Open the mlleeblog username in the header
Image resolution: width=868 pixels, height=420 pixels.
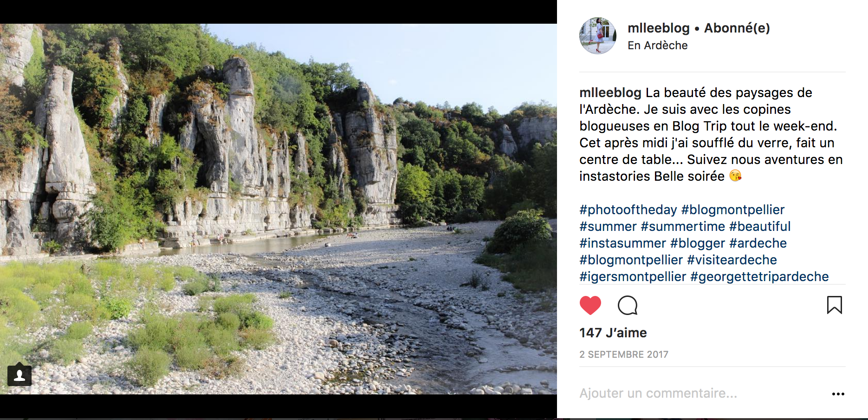point(658,28)
